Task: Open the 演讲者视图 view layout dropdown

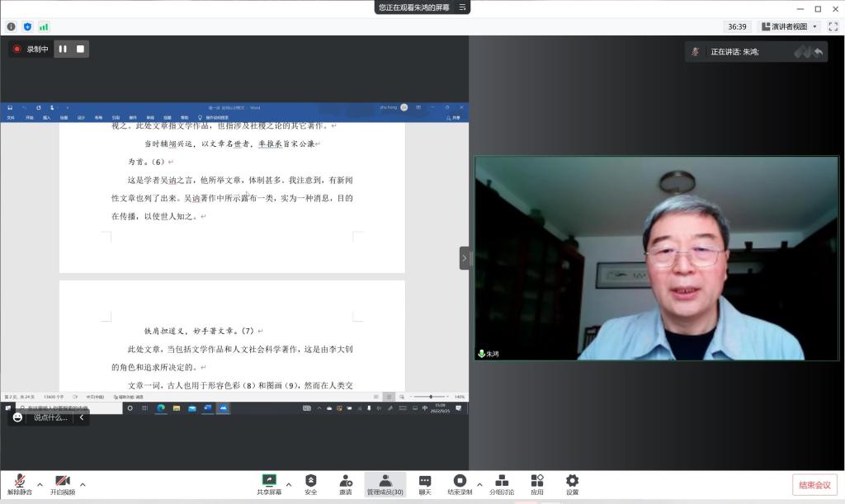Action: 790,26
